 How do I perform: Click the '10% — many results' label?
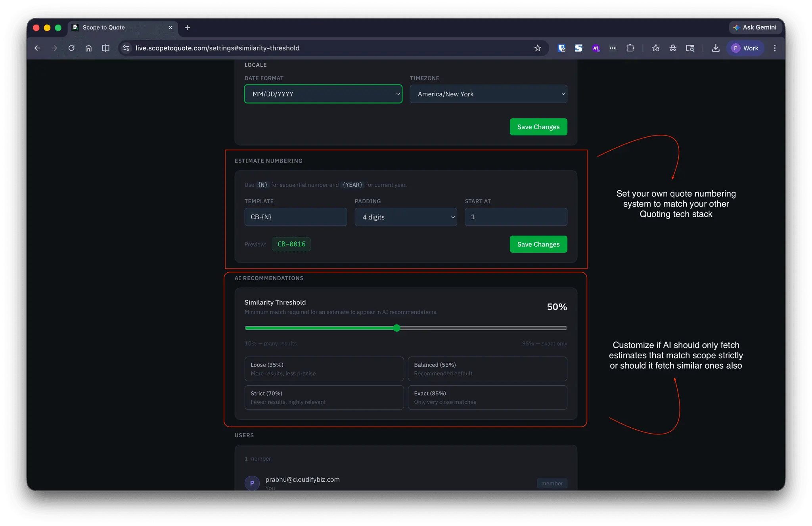pyautogui.click(x=270, y=344)
